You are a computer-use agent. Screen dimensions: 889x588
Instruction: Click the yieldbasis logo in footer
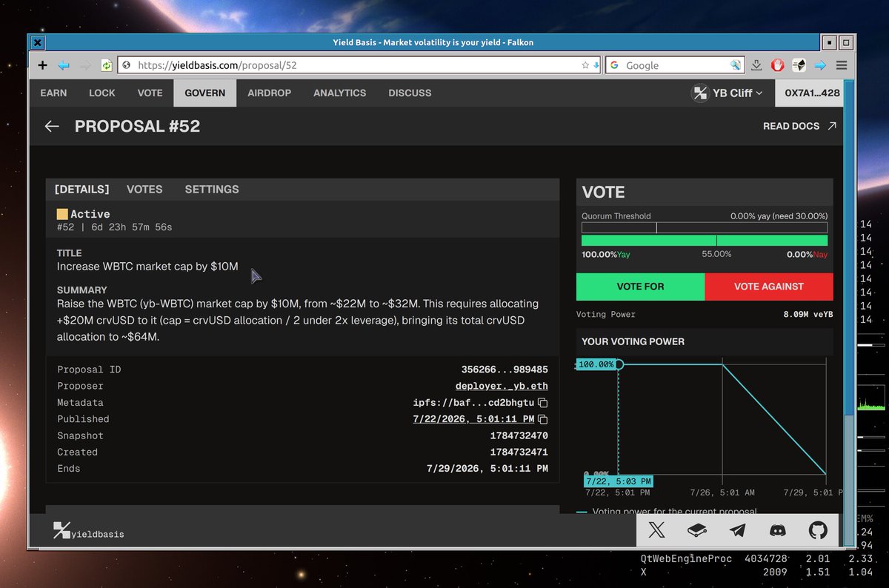88,530
